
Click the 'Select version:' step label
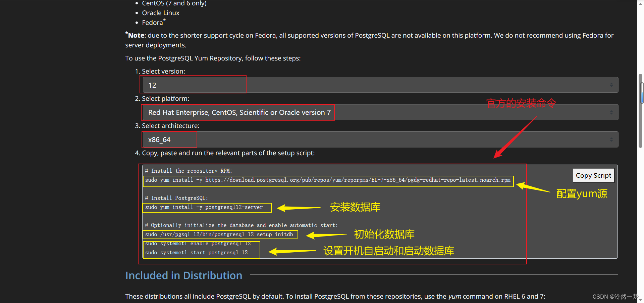[163, 71]
